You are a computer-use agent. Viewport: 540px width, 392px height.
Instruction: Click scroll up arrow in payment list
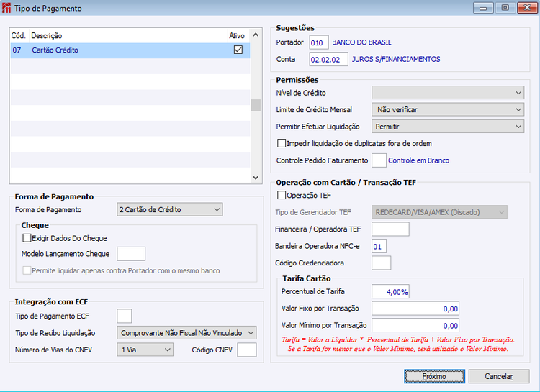point(256,35)
